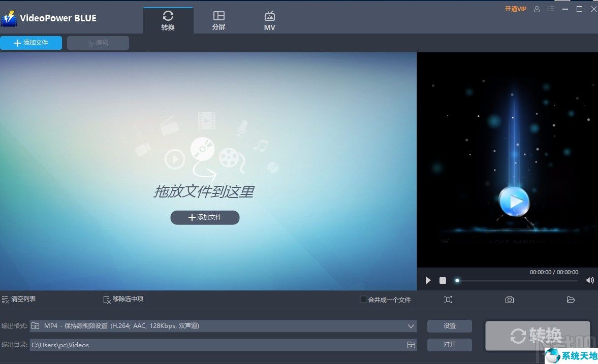Enable the 合并成一个文件 checkbox
This screenshot has height=364, width=598.
point(363,300)
